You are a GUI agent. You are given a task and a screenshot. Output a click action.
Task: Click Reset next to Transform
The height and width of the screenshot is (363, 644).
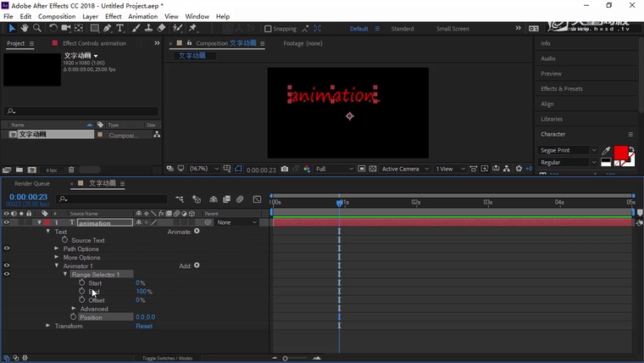click(x=144, y=326)
